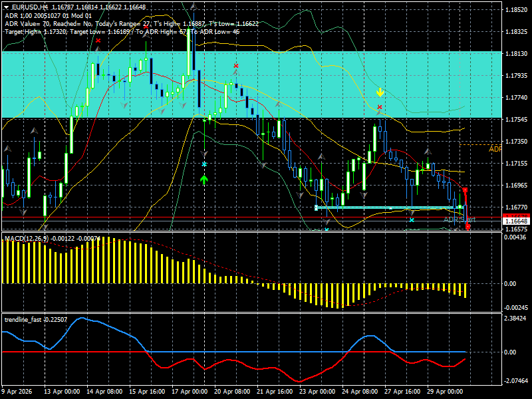Select the white left endpoint of cyan trendline
The image size is (532, 399).
(x=317, y=207)
